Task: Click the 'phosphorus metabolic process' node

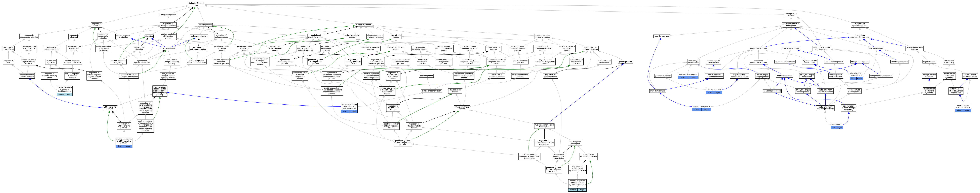Action: pos(370,48)
